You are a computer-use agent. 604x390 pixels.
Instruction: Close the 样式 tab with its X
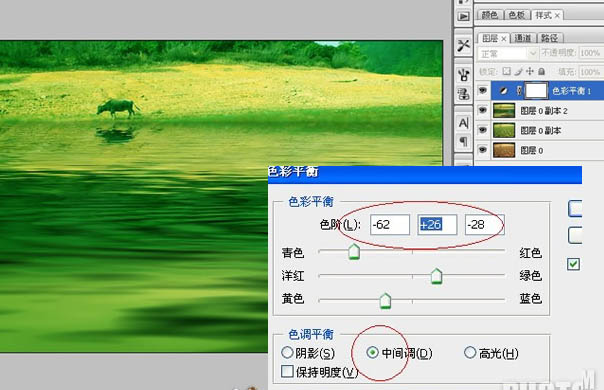(557, 15)
